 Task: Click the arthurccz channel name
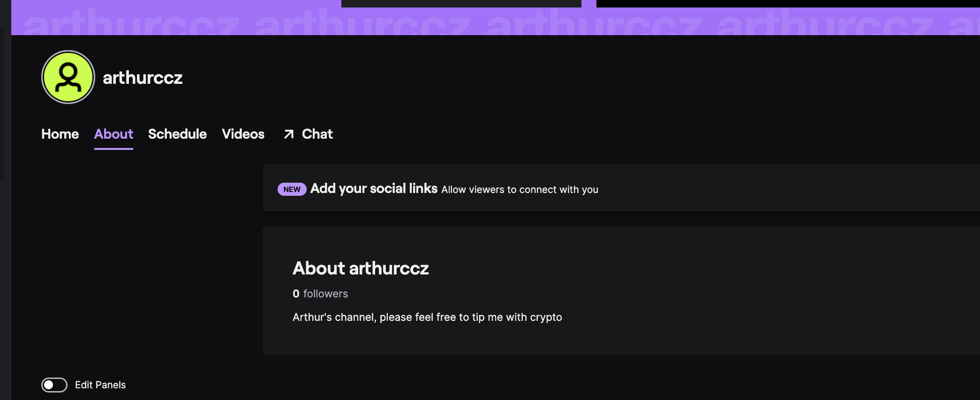click(x=143, y=78)
